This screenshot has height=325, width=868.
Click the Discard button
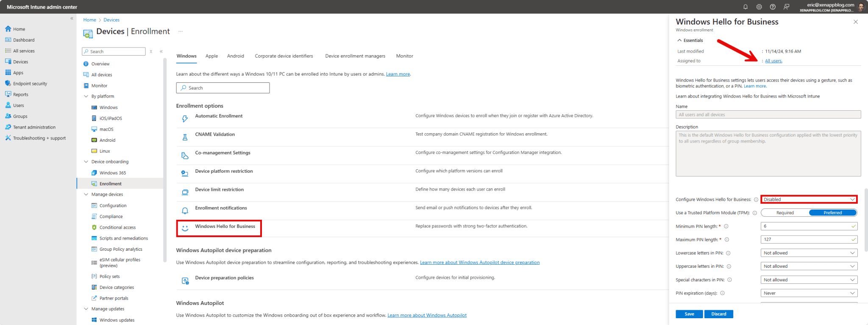718,314
